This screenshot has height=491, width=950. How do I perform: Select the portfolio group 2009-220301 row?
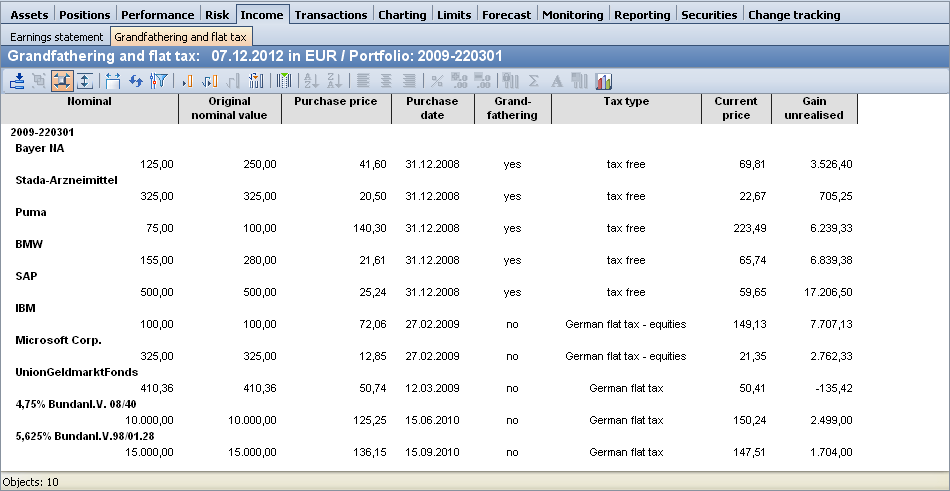coord(42,131)
